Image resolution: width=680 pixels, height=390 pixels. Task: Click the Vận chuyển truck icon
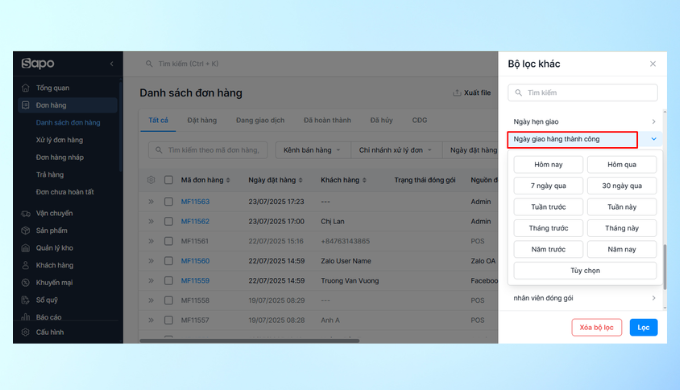tap(26, 213)
